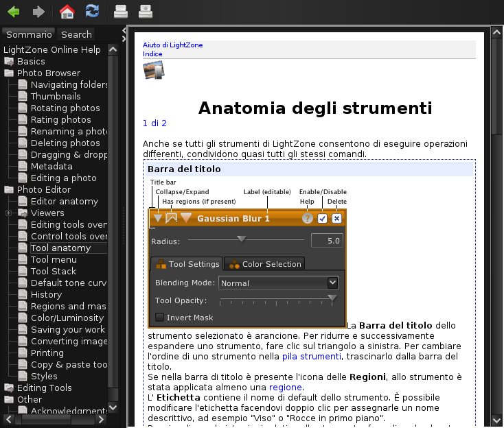Click the Help question mark in Gaussian Blur
The image size is (504, 428).
308,218
